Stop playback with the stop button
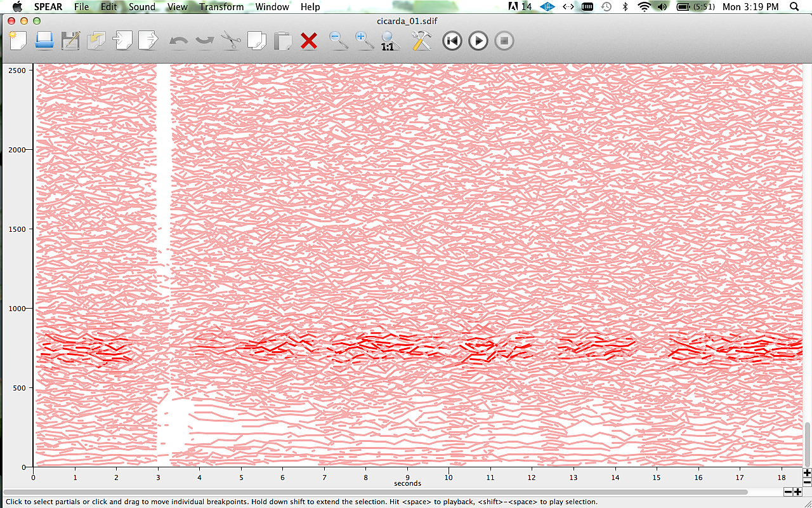Viewport: 812px width, 508px height. point(504,41)
